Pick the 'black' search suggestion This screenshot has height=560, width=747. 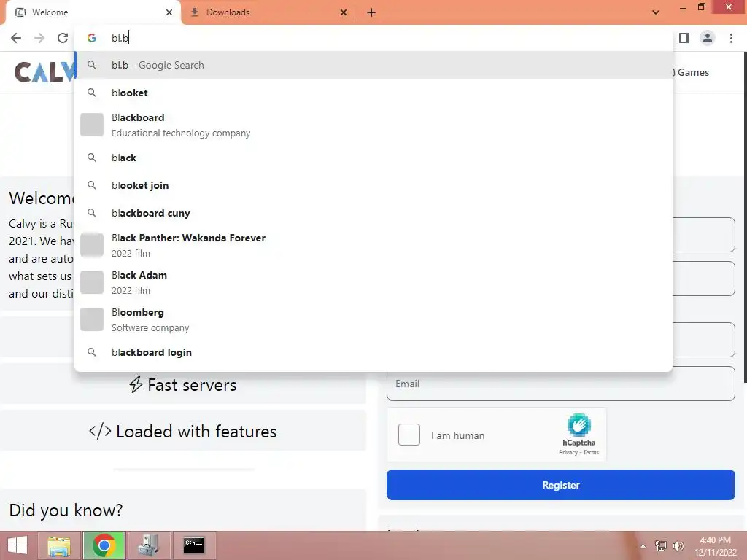373,157
